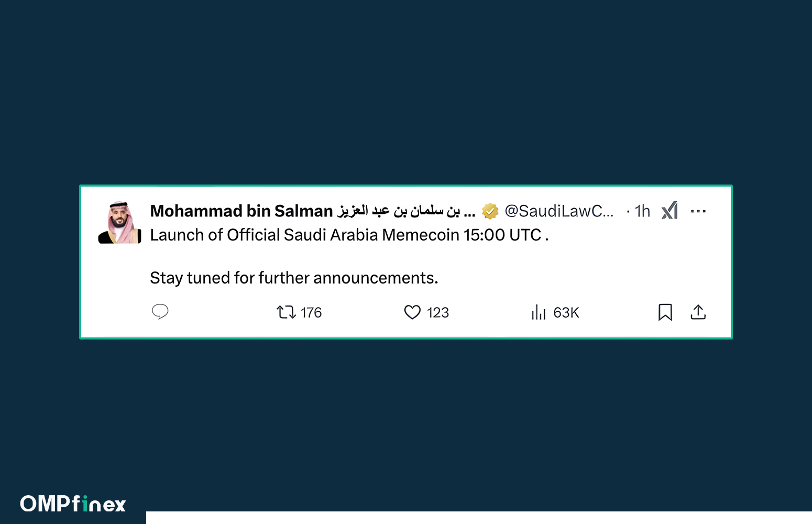Open the tweet author's profile avatar
The image size is (812, 524).
pyautogui.click(x=120, y=223)
